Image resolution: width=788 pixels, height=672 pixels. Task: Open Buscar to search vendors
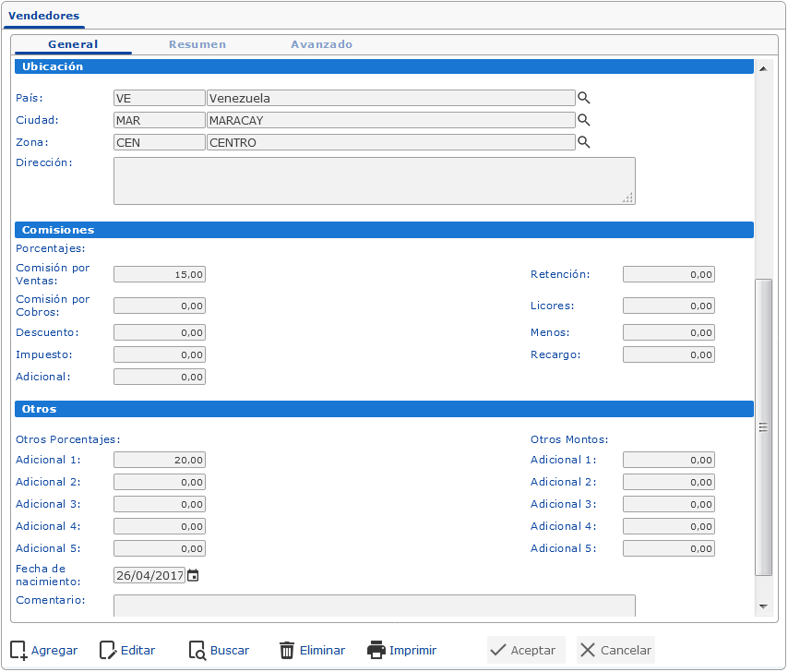click(219, 650)
